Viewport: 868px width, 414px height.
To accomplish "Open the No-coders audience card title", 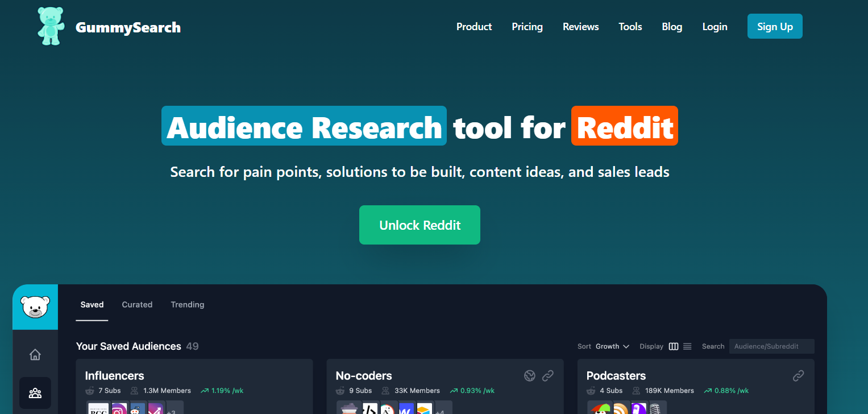I will [364, 376].
